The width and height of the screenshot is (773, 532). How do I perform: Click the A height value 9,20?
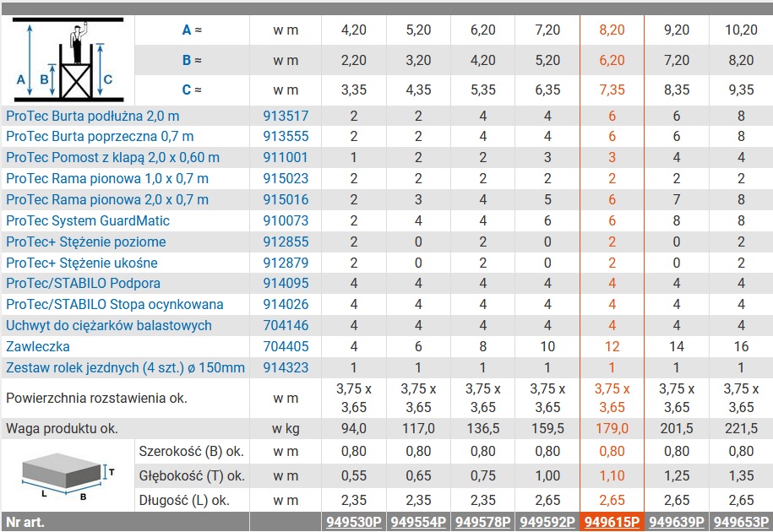click(677, 30)
